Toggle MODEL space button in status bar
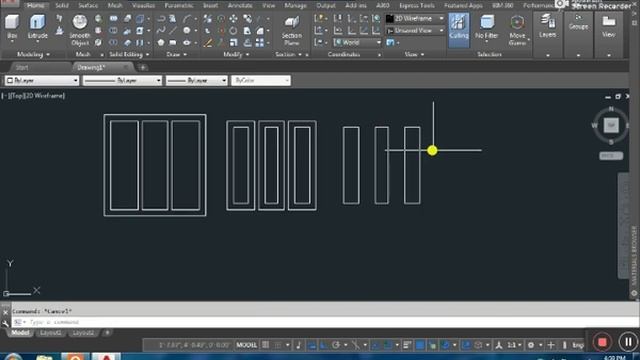This screenshot has width=640, height=360. [x=247, y=345]
